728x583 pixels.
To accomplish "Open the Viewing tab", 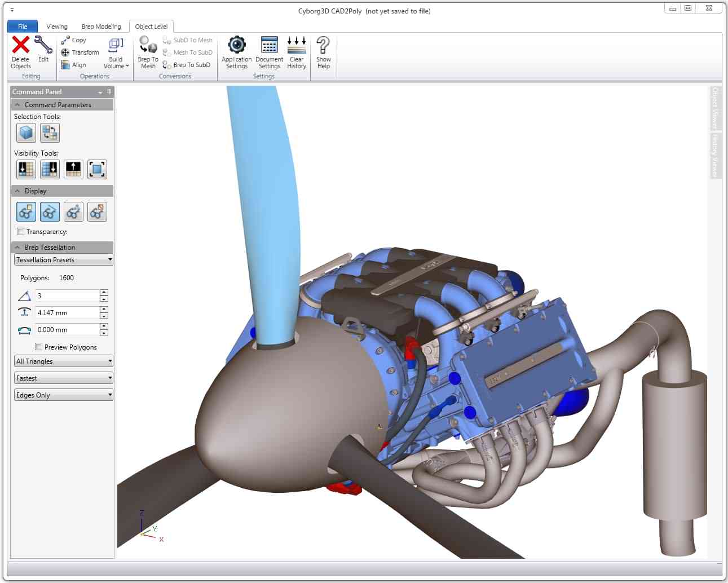I will 56,26.
